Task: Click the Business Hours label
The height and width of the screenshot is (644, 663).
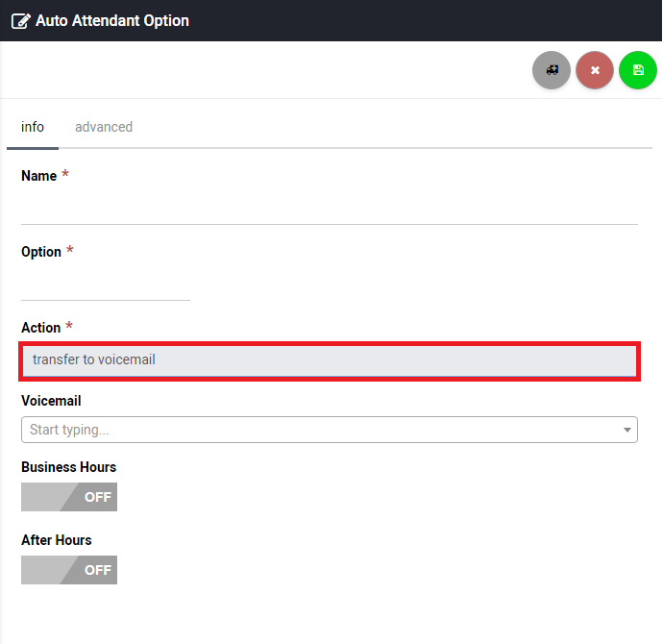Action: pos(68,467)
